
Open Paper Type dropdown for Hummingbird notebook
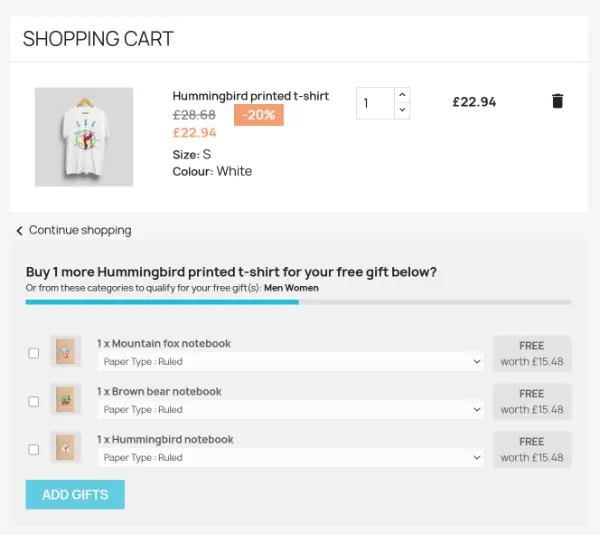point(291,457)
